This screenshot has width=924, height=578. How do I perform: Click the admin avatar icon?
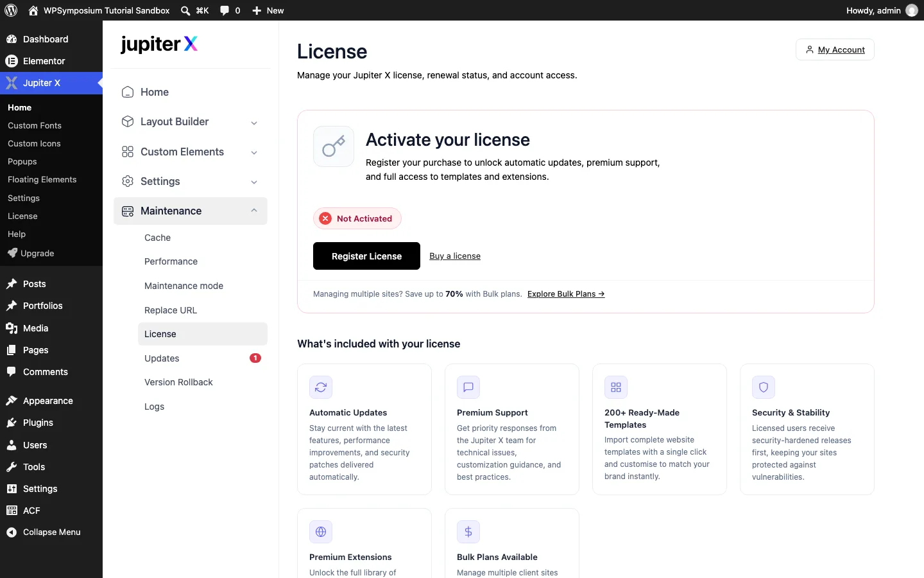coord(912,10)
